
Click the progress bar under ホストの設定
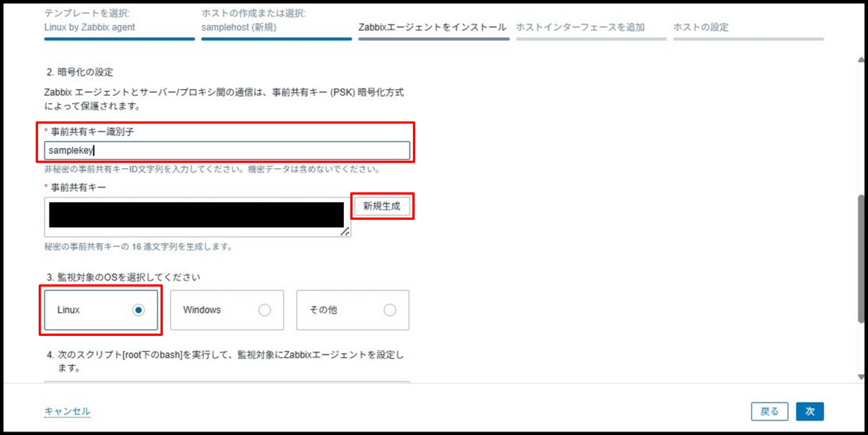(748, 39)
